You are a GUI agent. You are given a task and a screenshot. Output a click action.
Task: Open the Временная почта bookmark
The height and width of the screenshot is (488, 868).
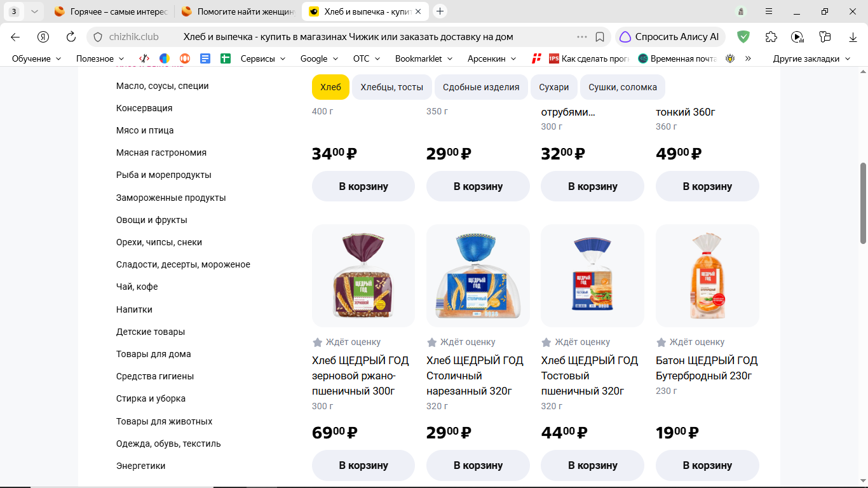(x=677, y=58)
